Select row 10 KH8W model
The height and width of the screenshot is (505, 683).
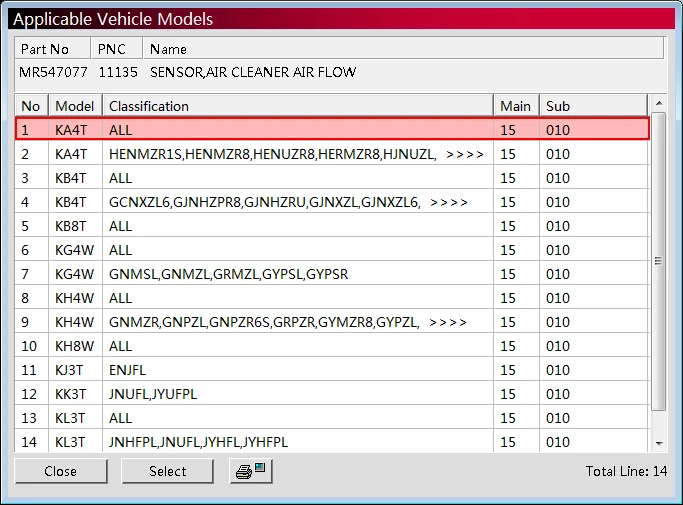coord(74,346)
